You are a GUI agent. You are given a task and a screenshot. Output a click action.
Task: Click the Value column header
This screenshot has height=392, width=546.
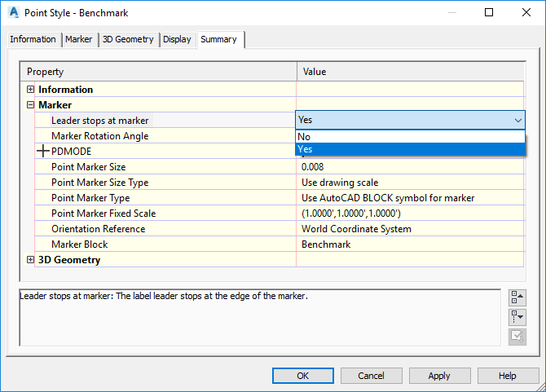411,72
